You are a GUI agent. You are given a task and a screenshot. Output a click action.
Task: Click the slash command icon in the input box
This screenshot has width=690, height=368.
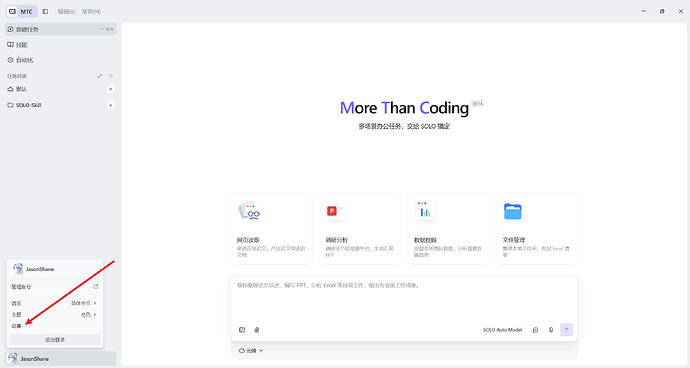click(x=242, y=330)
